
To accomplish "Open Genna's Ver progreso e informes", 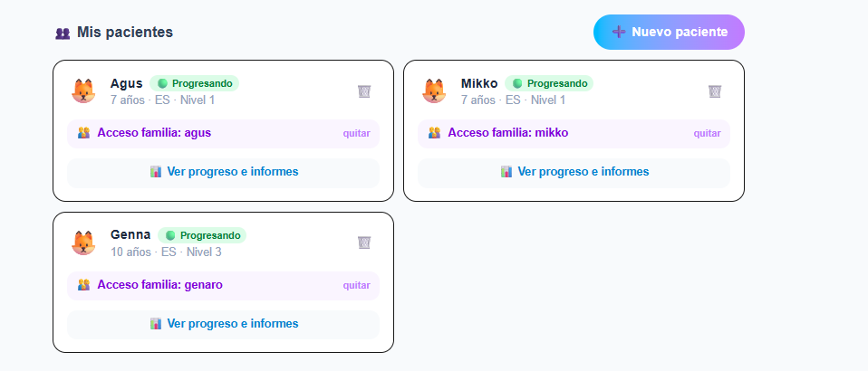I will coord(224,324).
